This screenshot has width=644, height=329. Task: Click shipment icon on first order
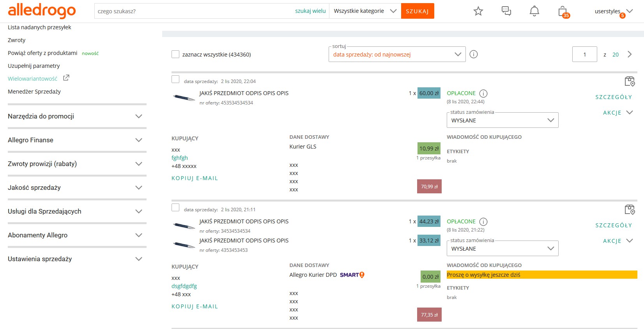629,81
